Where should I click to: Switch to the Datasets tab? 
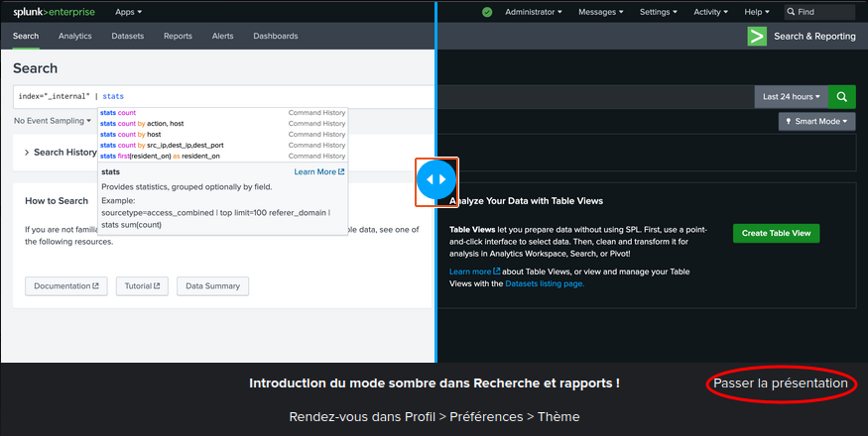(128, 36)
